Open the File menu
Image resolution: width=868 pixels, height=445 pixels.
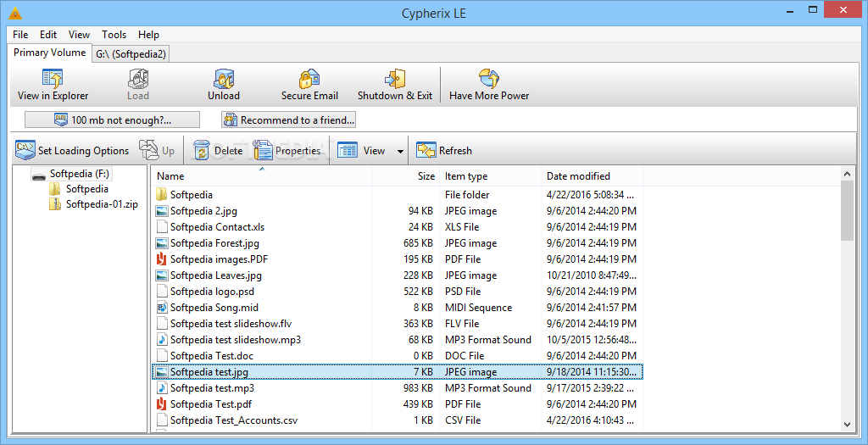[20, 34]
